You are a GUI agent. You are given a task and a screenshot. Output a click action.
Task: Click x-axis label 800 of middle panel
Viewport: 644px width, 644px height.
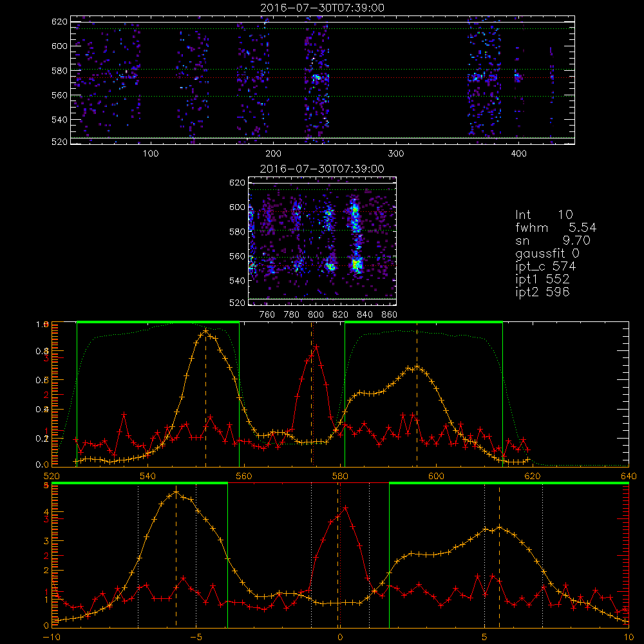coord(316,315)
